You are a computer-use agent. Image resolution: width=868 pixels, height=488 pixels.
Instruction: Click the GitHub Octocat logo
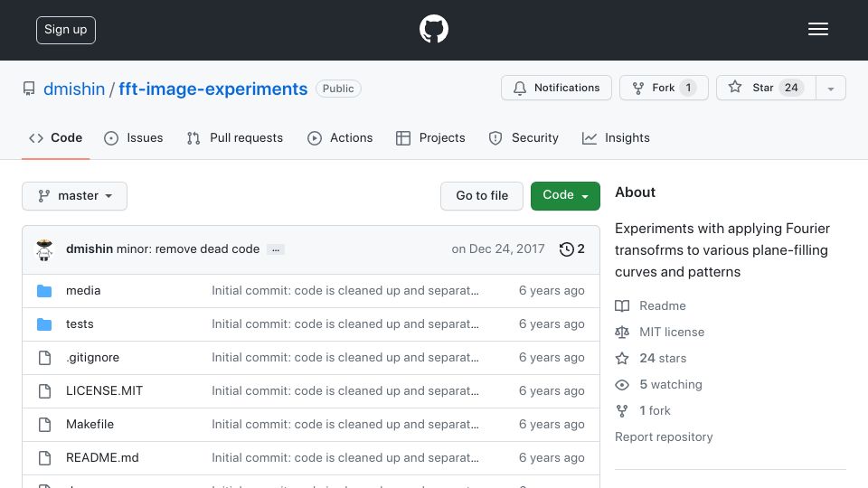coord(433,29)
